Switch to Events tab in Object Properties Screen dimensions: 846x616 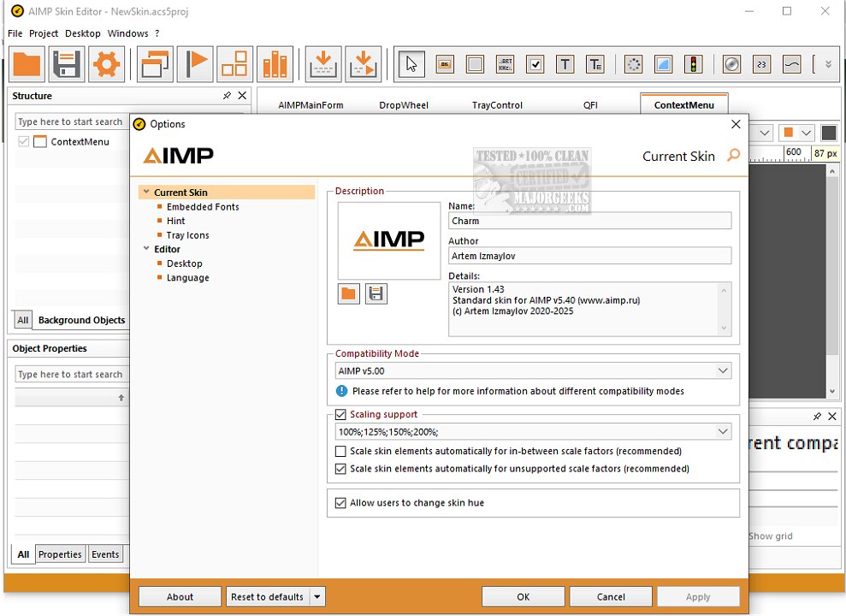point(105,554)
